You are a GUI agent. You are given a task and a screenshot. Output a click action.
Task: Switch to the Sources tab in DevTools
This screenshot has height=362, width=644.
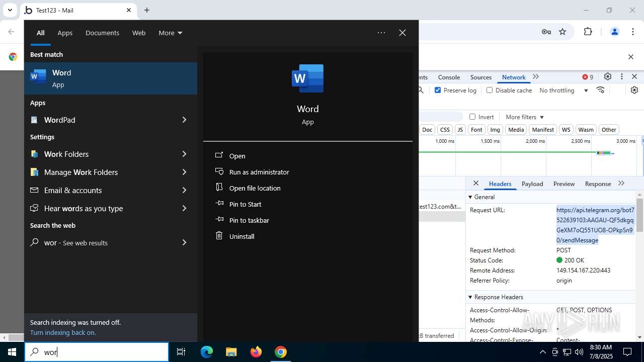[x=480, y=77]
